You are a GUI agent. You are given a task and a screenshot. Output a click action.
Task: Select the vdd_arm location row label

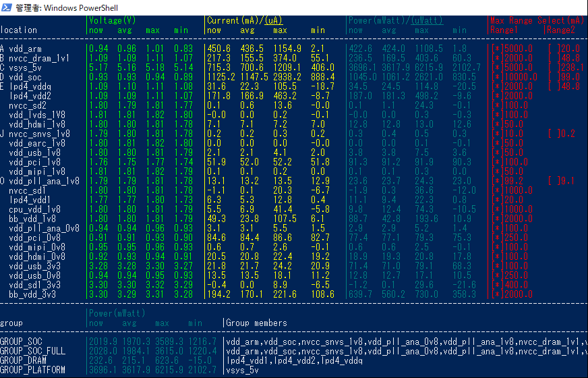pyautogui.click(x=27, y=49)
